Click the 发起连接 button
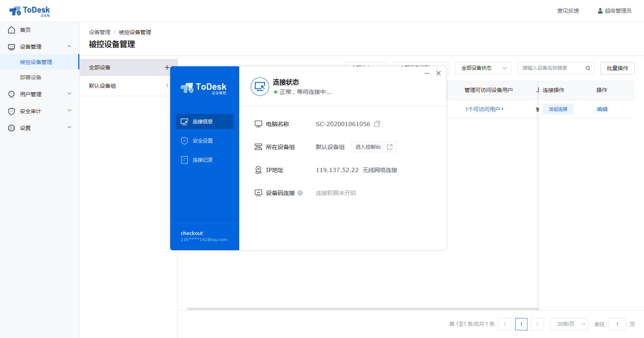Screen dimensions: 644x338 pos(558,109)
